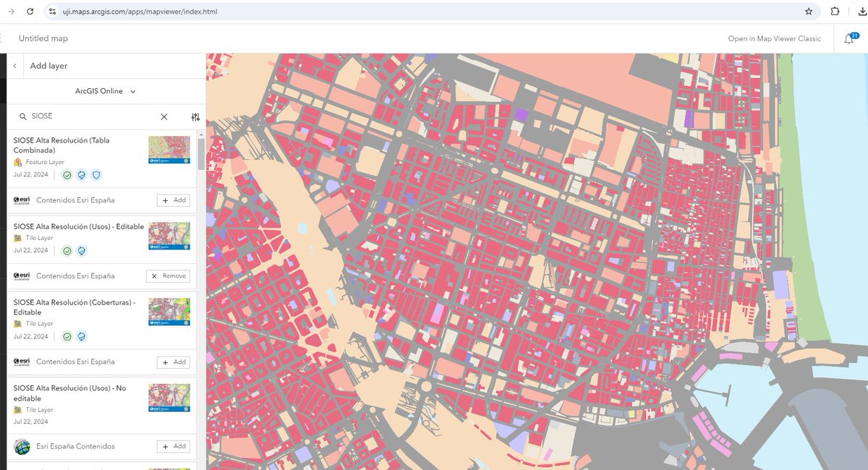Screen dimensions: 868x470
Task: Open the SIOSE Usos Editable thumbnail
Action: click(169, 236)
